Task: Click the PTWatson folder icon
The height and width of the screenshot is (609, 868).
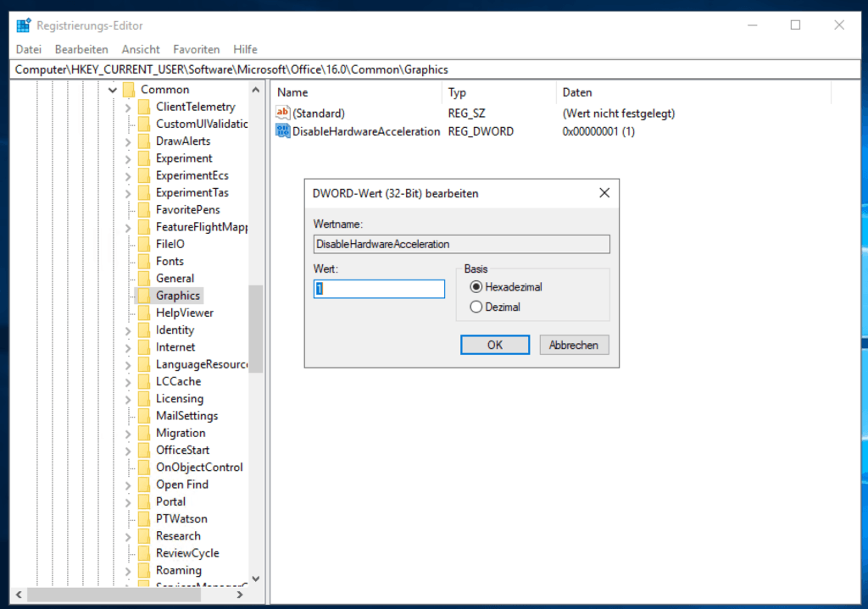Action: click(x=144, y=518)
